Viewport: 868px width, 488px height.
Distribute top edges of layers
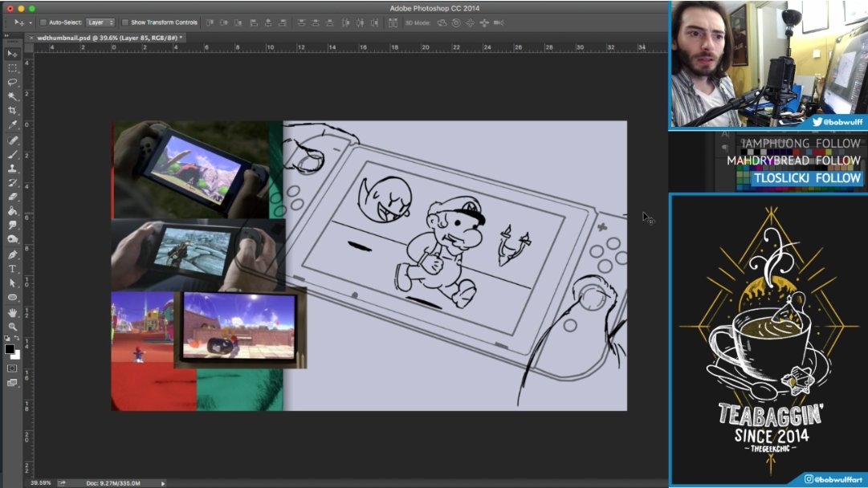[301, 22]
